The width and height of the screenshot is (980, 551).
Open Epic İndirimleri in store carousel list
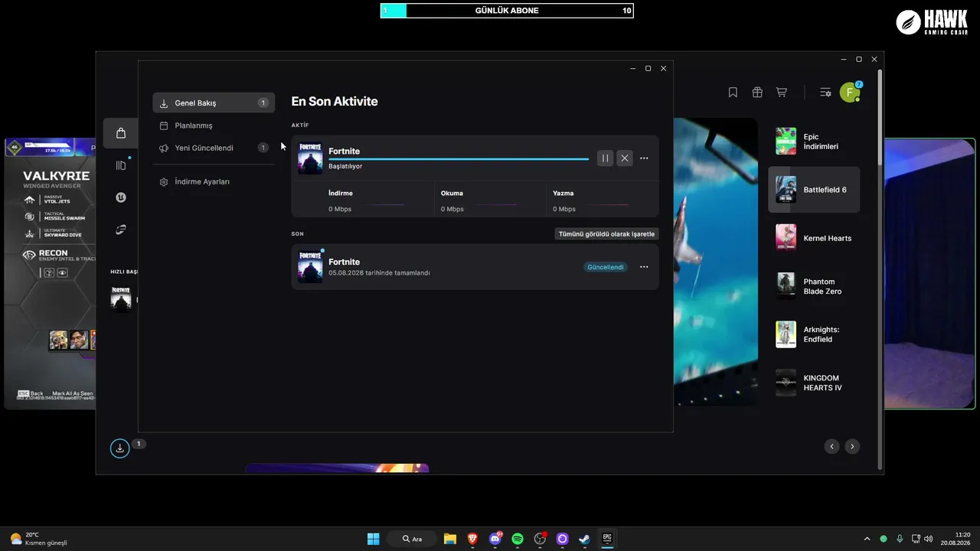pos(814,142)
